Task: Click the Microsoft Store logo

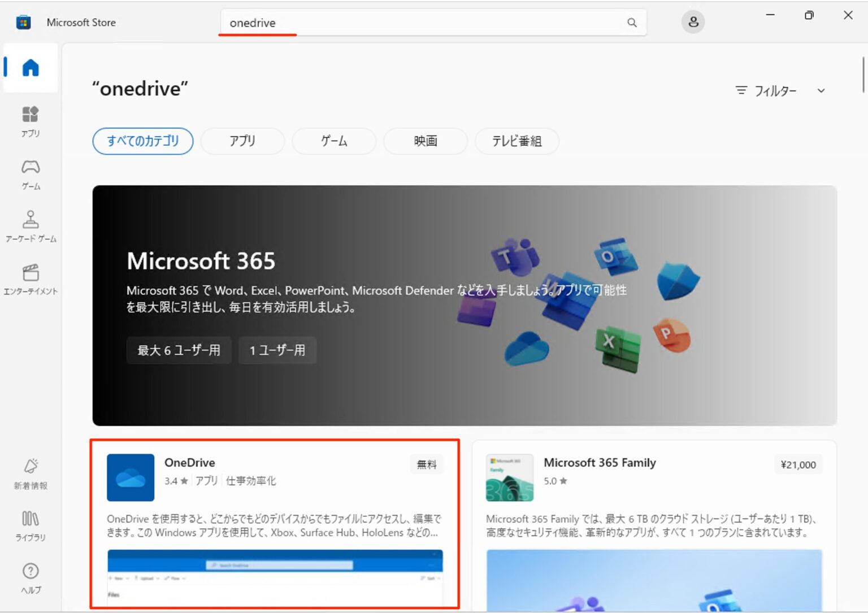Action: [23, 21]
